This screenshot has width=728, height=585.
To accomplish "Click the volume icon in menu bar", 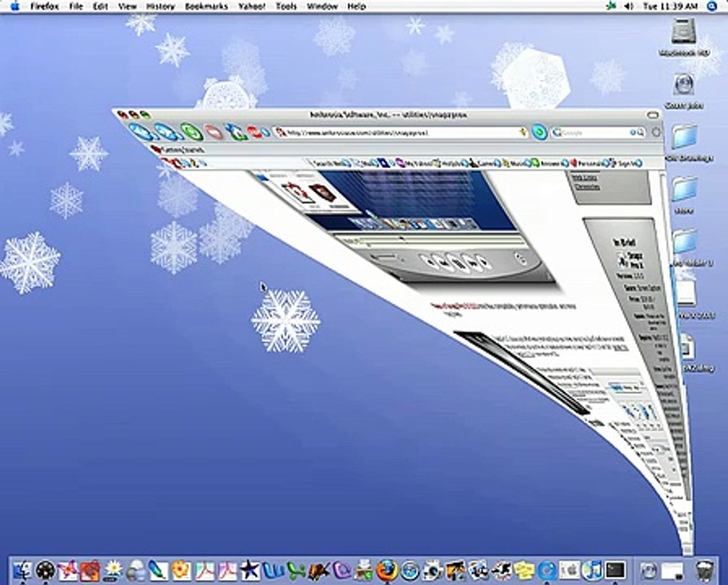I will (x=628, y=6).
